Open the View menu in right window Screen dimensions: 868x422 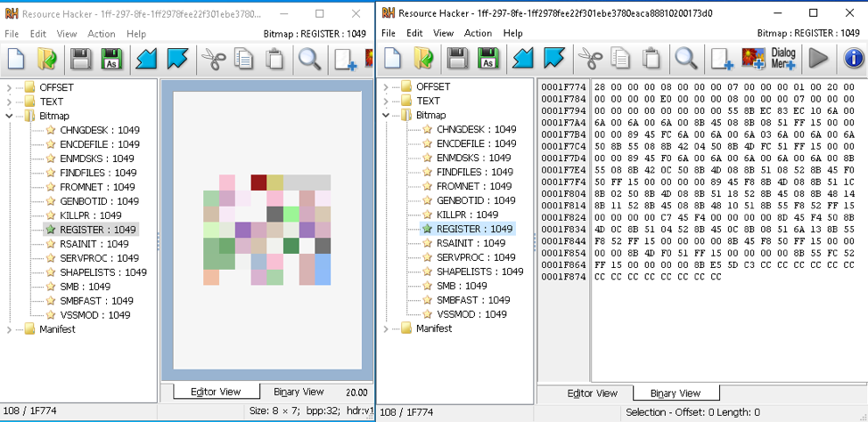[443, 33]
